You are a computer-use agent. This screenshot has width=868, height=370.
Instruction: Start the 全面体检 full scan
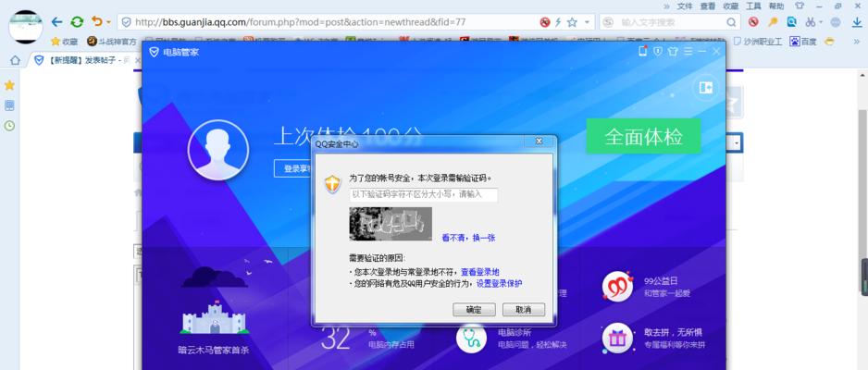tap(643, 136)
